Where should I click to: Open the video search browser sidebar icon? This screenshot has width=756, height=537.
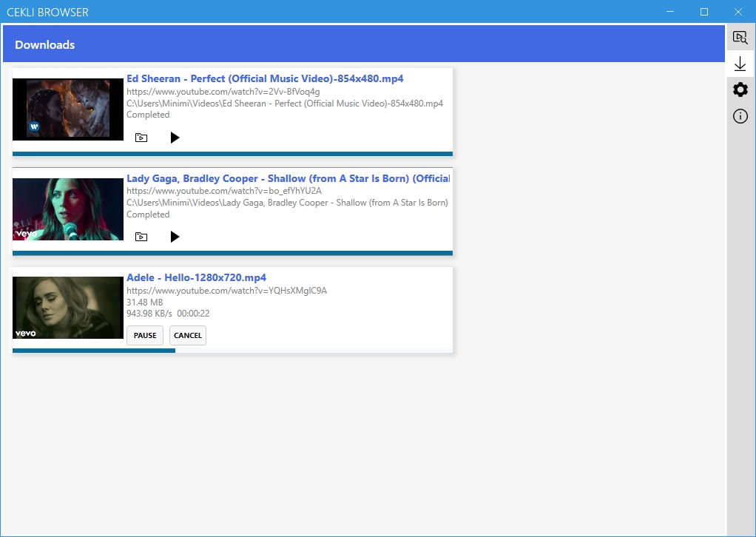[740, 38]
